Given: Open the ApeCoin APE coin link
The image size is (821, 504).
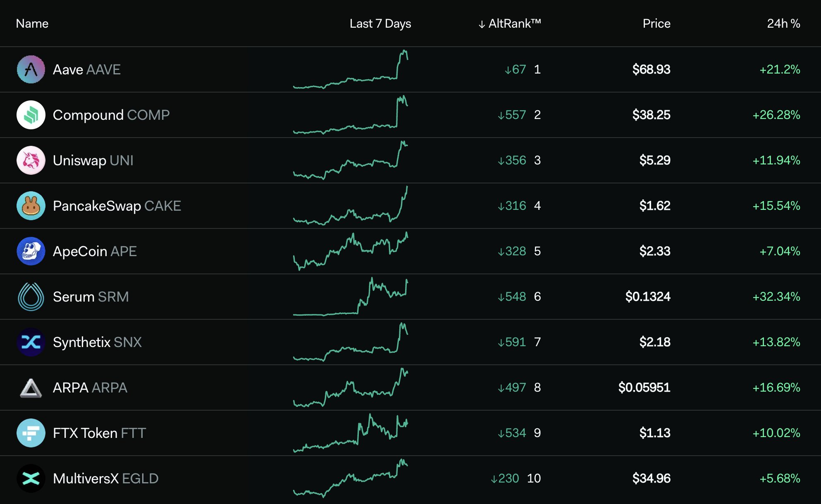Looking at the screenshot, I should [95, 251].
